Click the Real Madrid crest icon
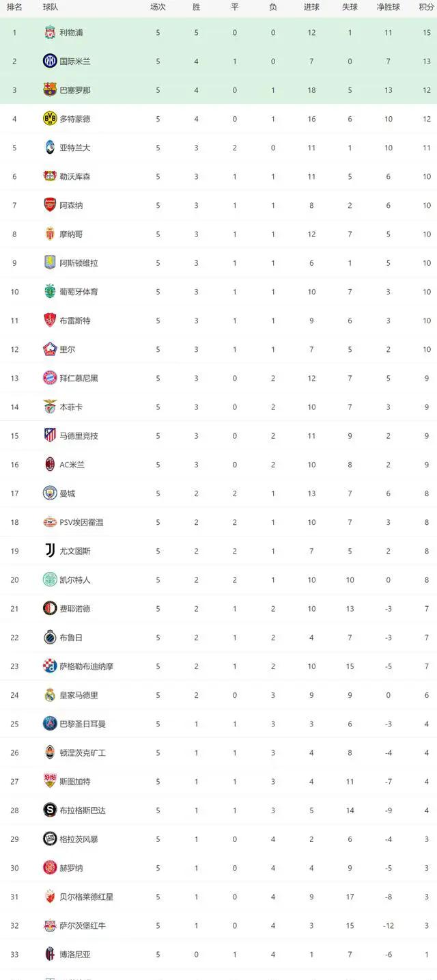The height and width of the screenshot is (980, 437). [49, 695]
